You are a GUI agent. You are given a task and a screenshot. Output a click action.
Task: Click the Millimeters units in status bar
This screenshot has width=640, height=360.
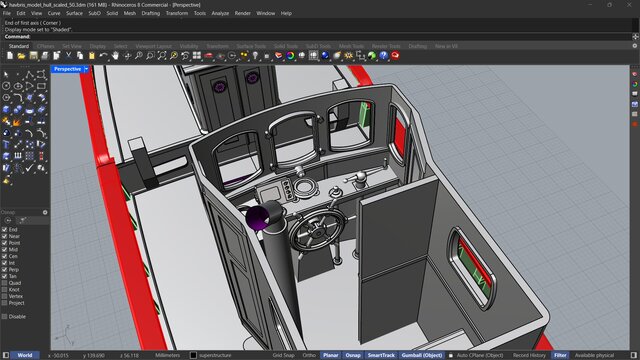pos(167,356)
